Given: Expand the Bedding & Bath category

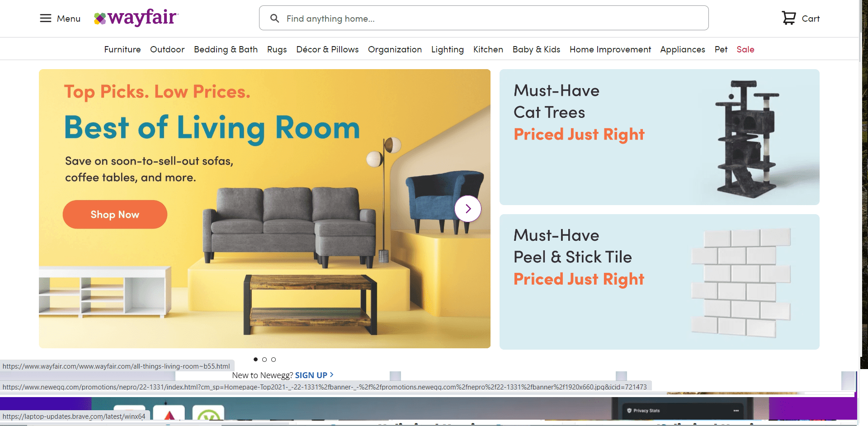Looking at the screenshot, I should pyautogui.click(x=226, y=50).
